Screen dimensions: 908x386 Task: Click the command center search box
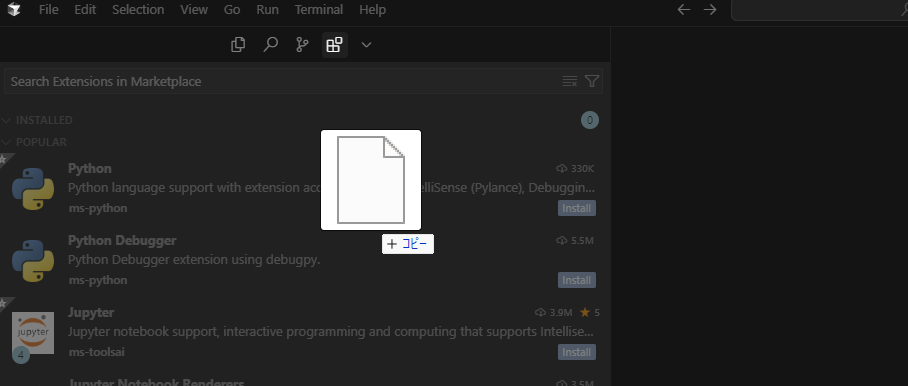coord(819,10)
